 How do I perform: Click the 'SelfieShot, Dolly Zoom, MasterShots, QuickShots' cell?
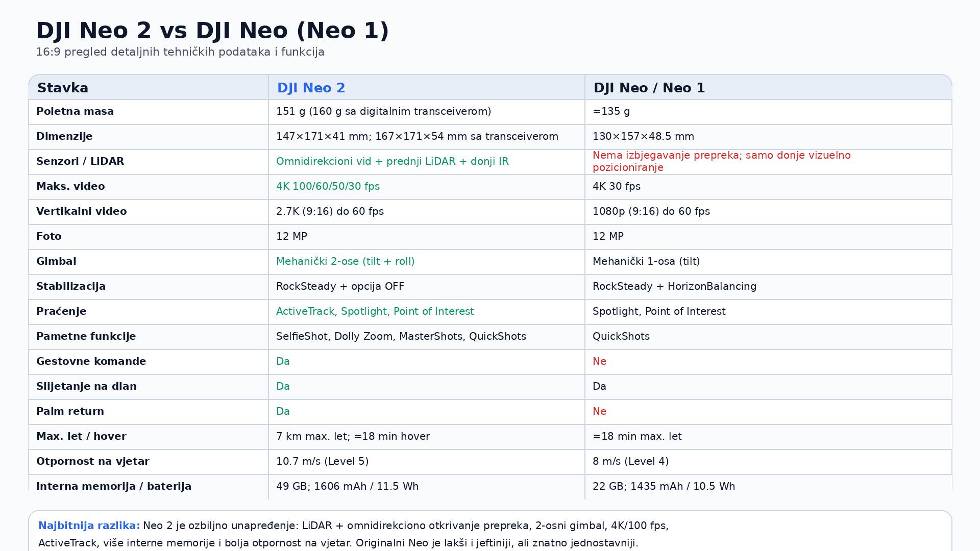pyautogui.click(x=401, y=336)
